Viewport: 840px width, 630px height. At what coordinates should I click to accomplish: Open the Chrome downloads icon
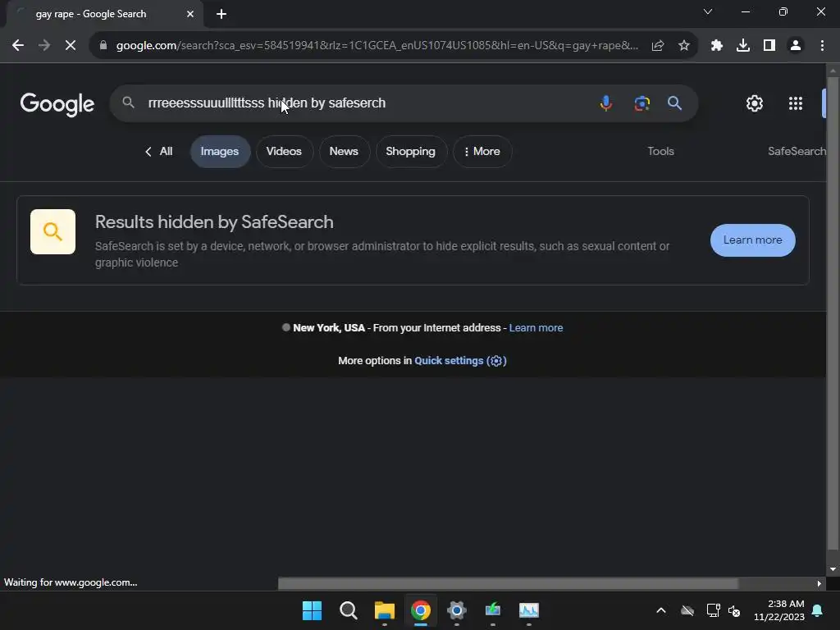click(x=743, y=46)
